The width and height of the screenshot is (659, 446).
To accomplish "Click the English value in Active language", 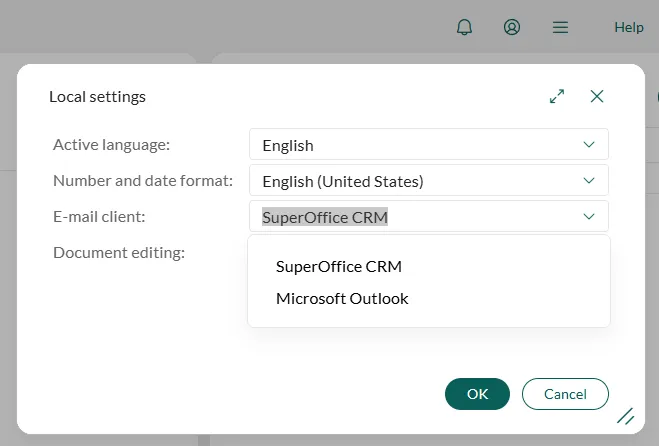I will (288, 145).
